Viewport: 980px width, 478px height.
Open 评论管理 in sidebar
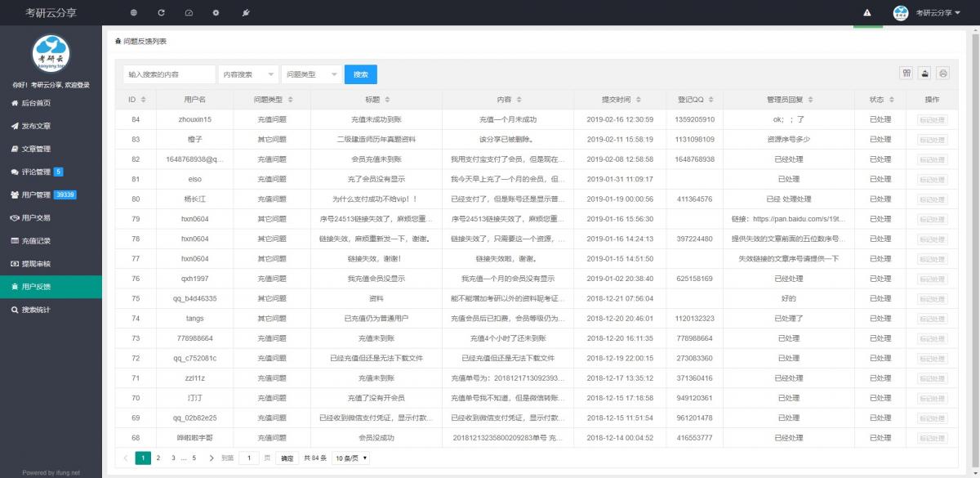51,172
